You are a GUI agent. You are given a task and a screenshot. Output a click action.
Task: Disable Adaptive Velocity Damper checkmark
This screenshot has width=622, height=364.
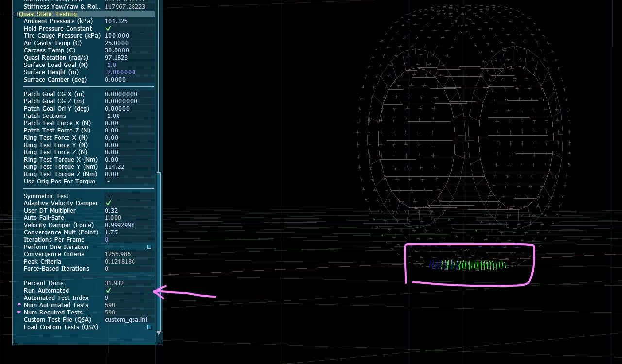pyautogui.click(x=108, y=203)
